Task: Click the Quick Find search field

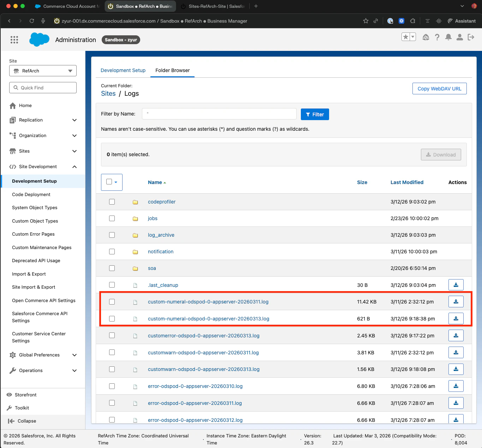Action: [43, 88]
